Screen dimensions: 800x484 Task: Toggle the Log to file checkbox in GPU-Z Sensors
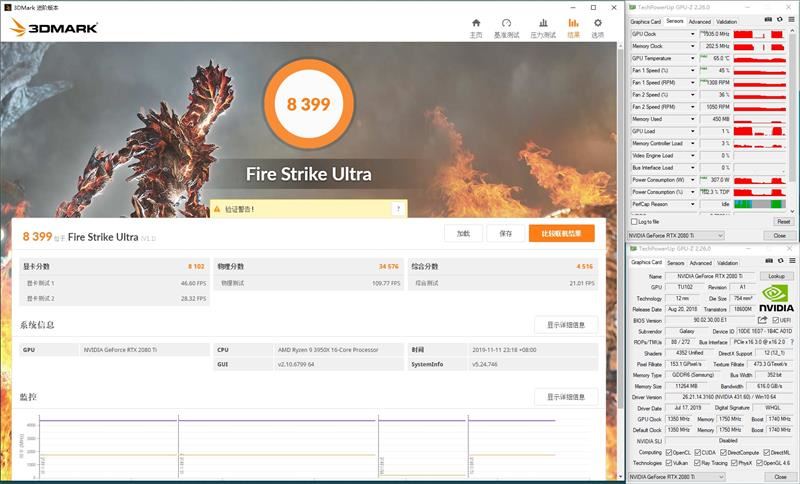(634, 222)
